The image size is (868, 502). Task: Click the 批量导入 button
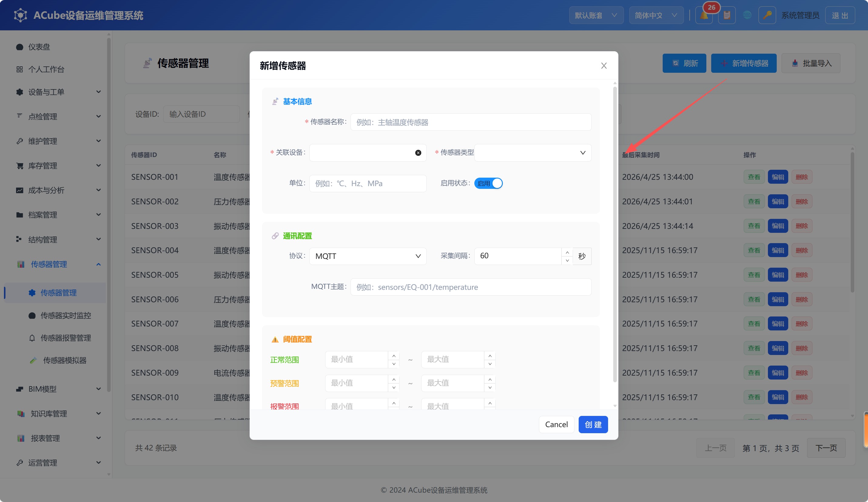[x=811, y=63]
